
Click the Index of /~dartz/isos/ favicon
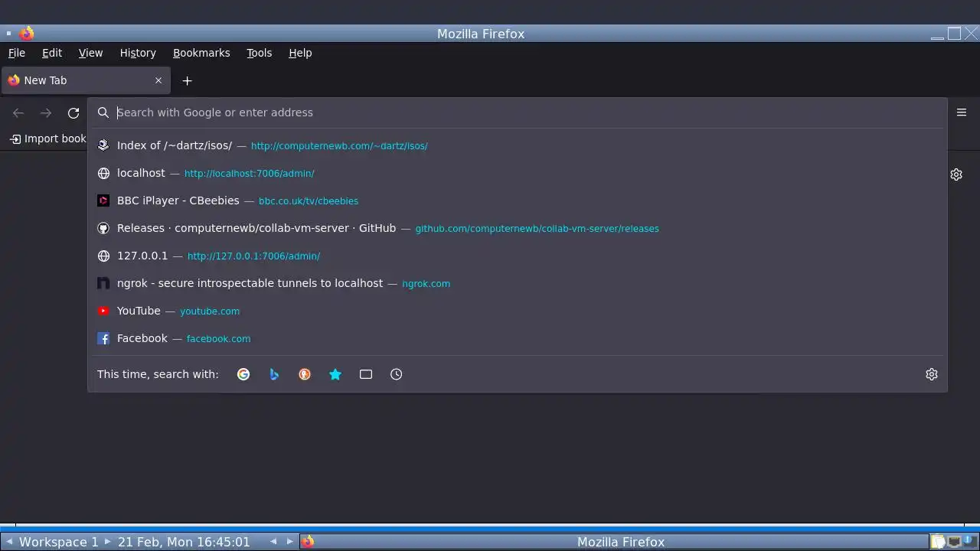tap(103, 145)
